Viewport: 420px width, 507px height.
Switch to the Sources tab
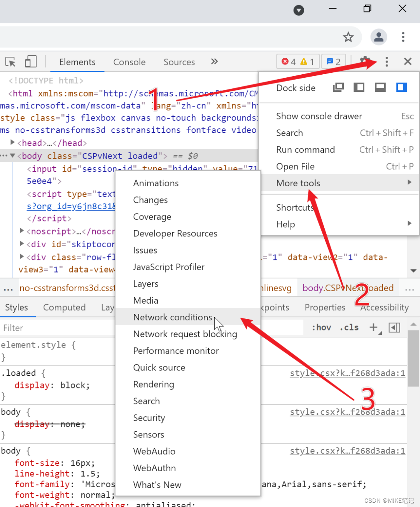pyautogui.click(x=179, y=62)
